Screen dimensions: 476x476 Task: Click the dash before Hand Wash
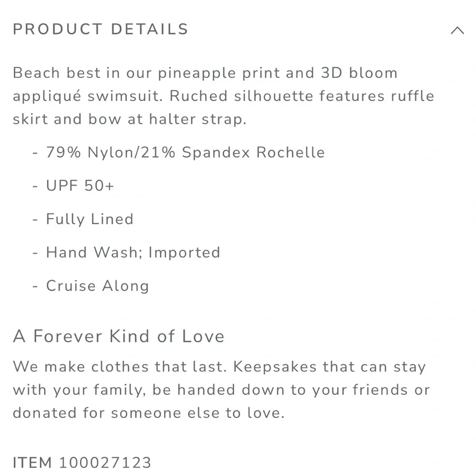35,253
